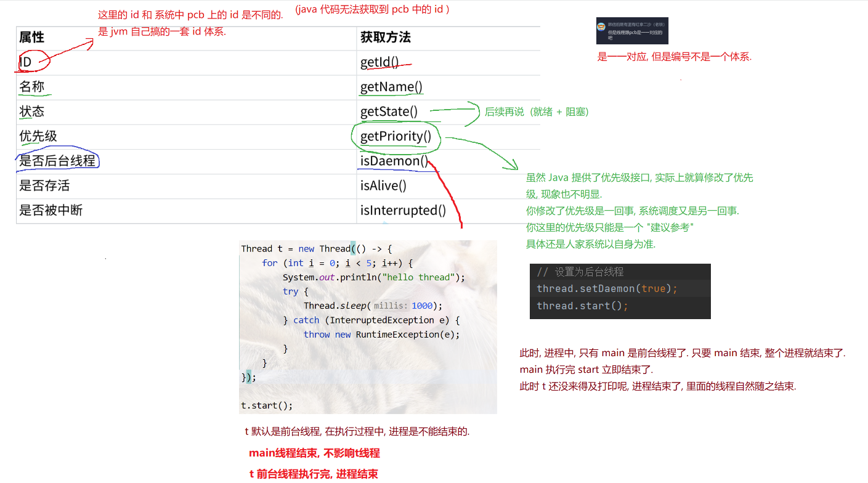Select the "throw new RuntimeException(e);" line
This screenshot has height=483, width=868.
coord(382,335)
